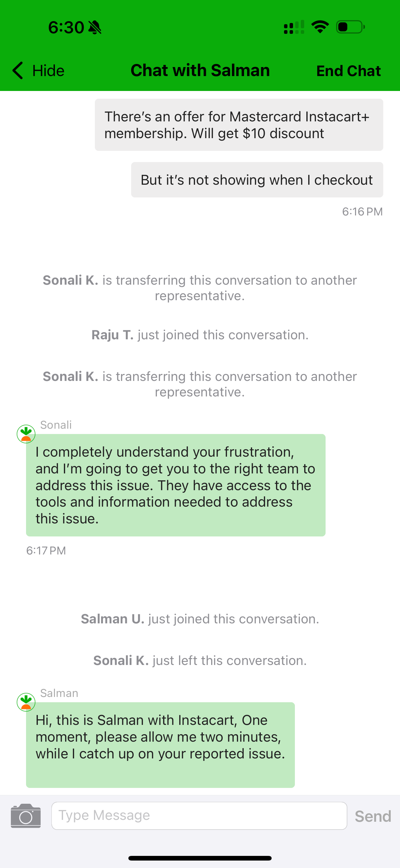
Task: Tap the "not showing when I checkout" bubble
Action: pyautogui.click(x=257, y=180)
